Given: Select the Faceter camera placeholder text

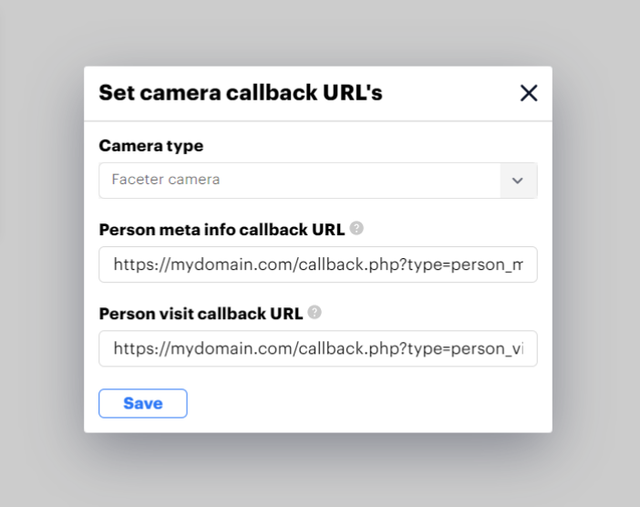Looking at the screenshot, I should point(166,180).
